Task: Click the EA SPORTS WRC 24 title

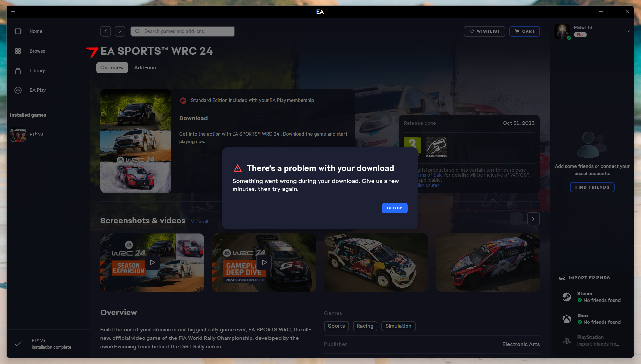Action: point(157,51)
